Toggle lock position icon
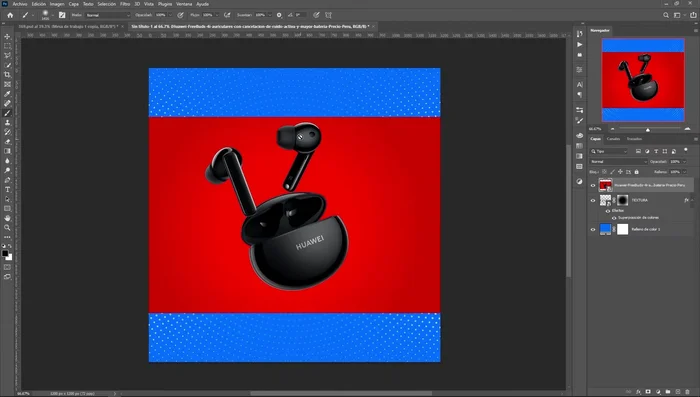 coord(620,172)
